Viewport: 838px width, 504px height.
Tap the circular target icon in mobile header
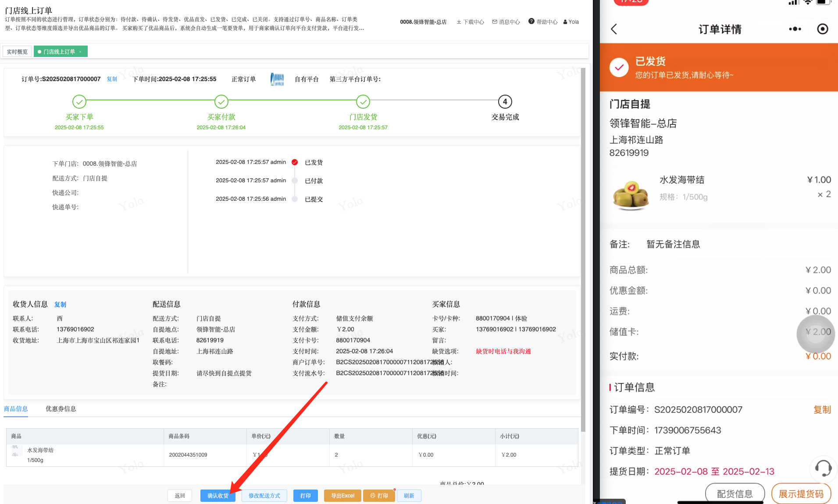[x=823, y=29]
